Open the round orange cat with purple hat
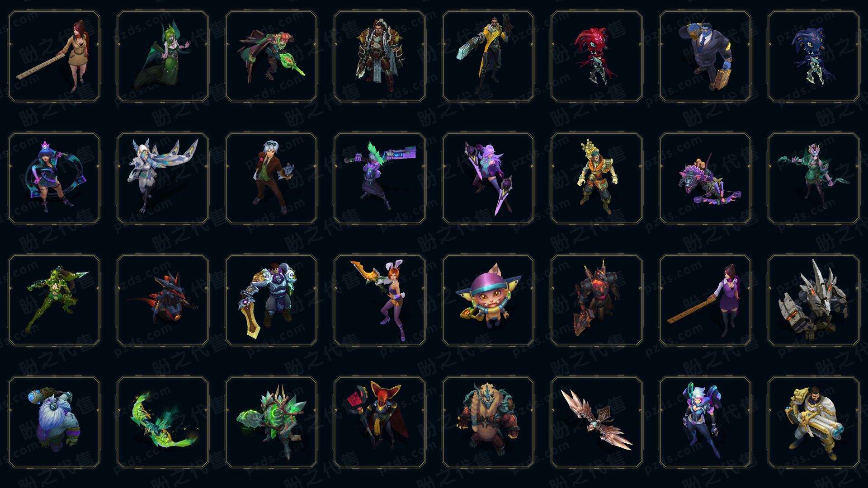Image resolution: width=868 pixels, height=488 pixels. pos(488,300)
